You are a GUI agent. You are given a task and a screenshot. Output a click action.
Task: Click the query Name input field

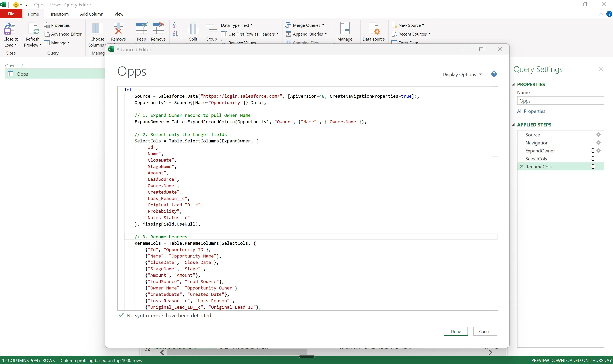560,100
